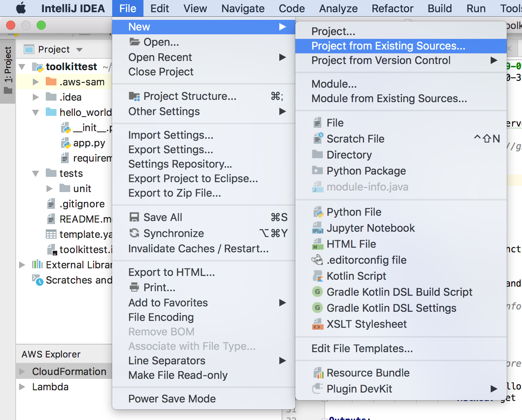
Task: Expand the .idea folder
Action: coord(35,97)
